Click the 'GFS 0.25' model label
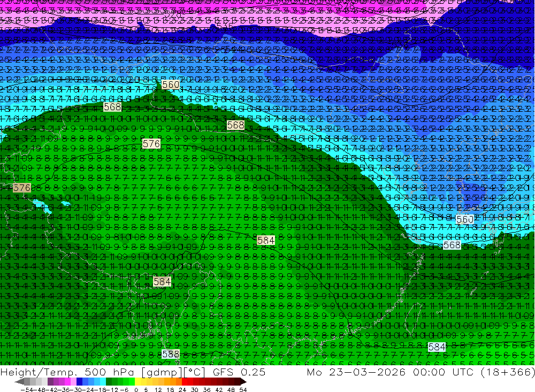Screen dimensions: 535x392 coord(239,372)
